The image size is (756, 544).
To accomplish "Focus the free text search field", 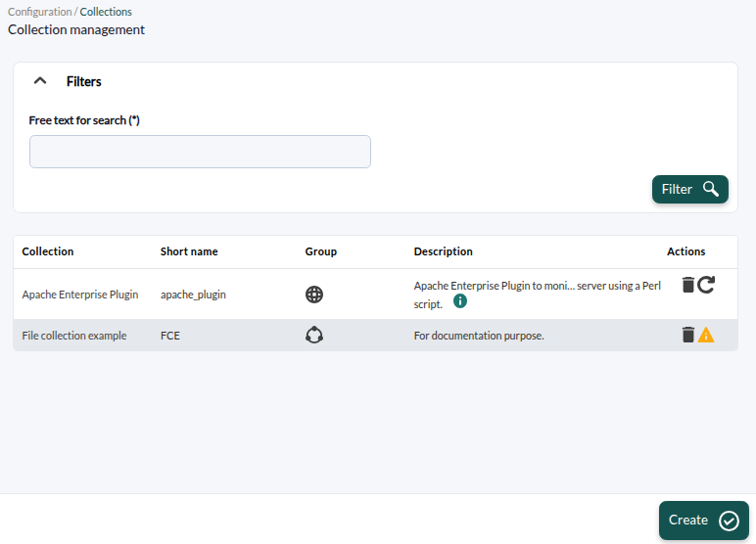I will (x=200, y=152).
